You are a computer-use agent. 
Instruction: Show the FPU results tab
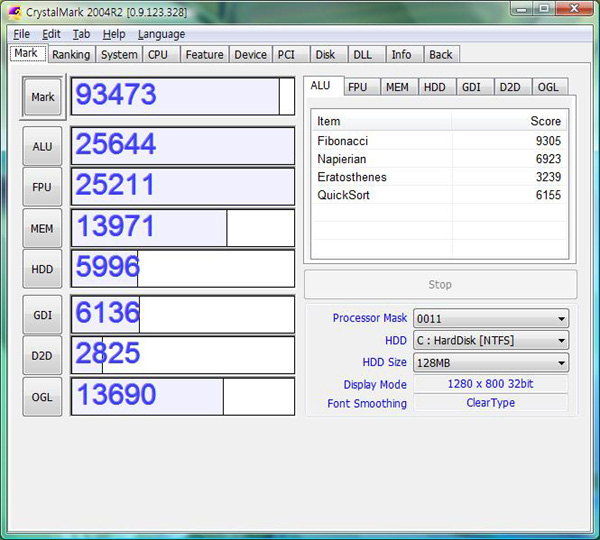click(361, 87)
